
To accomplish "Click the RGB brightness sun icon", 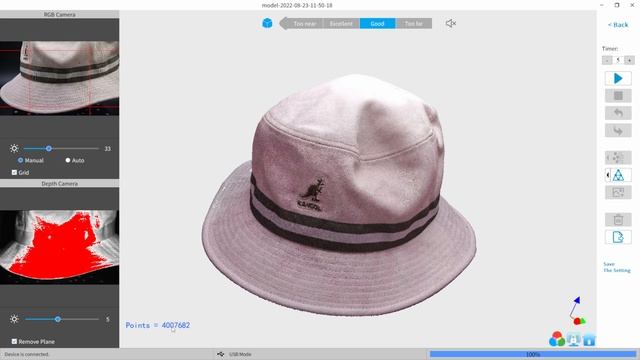I will tap(14, 149).
